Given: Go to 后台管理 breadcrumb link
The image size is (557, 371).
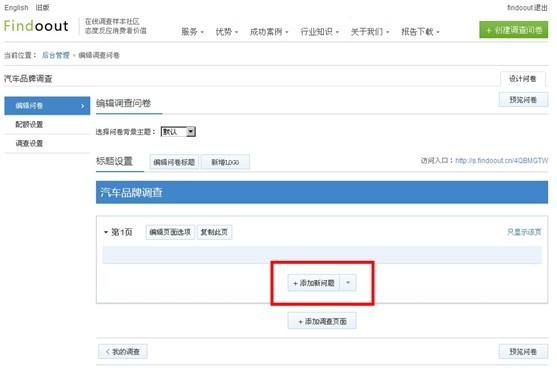Looking at the screenshot, I should (56, 55).
